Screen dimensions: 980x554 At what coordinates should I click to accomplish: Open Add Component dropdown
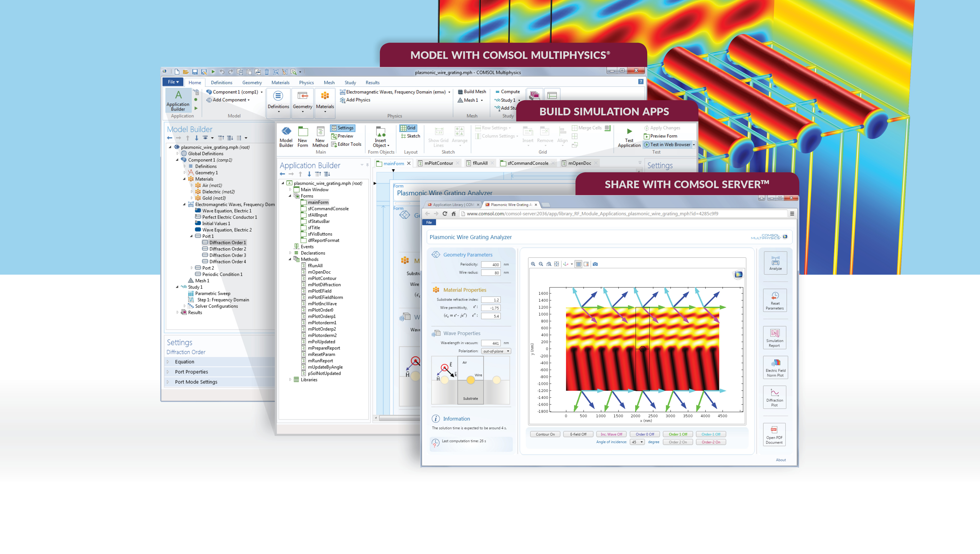point(228,100)
